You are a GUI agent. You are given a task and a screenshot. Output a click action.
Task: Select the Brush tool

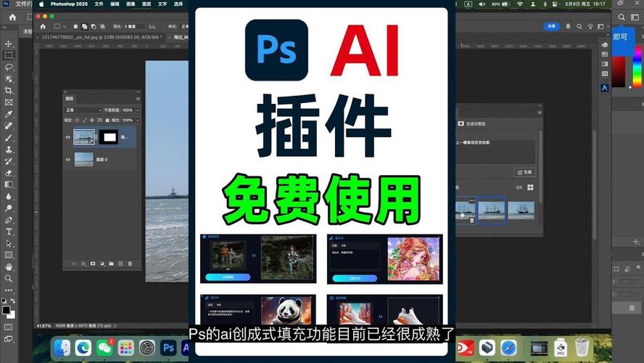[x=8, y=138]
